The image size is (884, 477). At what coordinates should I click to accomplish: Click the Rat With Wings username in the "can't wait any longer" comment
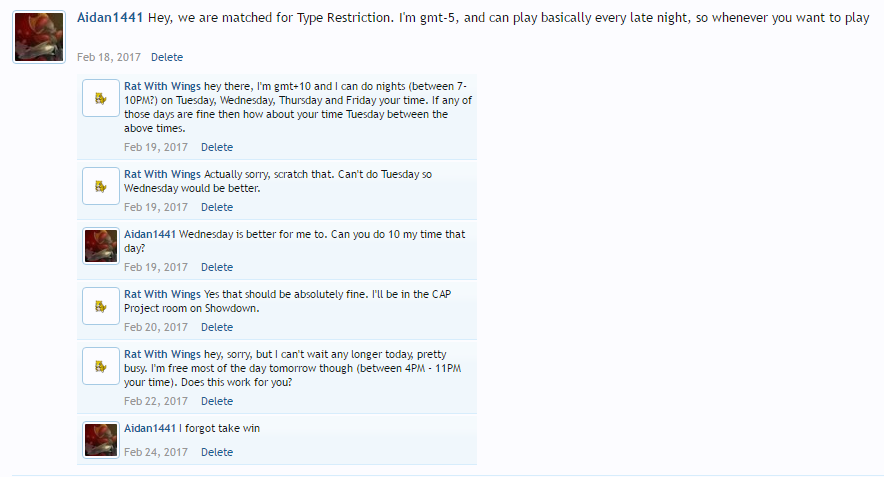(x=162, y=354)
